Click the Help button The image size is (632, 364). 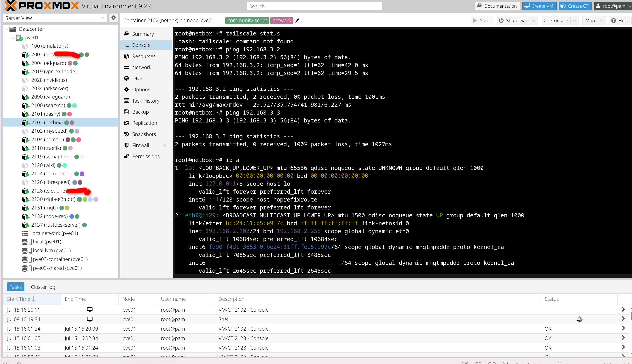tap(620, 21)
